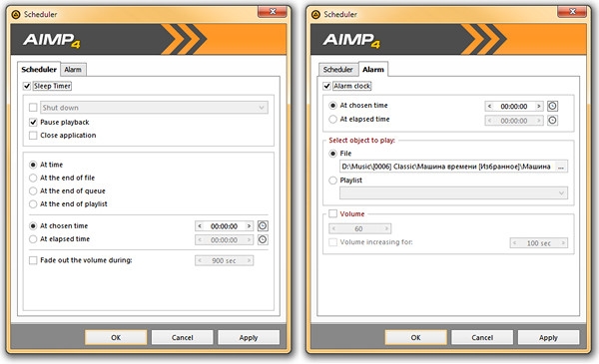Enable the Volume checkbox in Alarm
This screenshot has width=599, height=364.
(x=333, y=213)
